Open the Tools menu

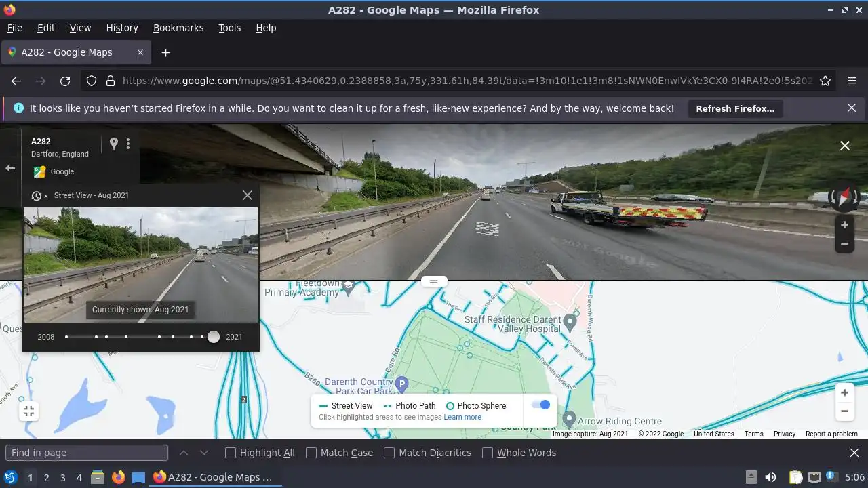(x=229, y=28)
